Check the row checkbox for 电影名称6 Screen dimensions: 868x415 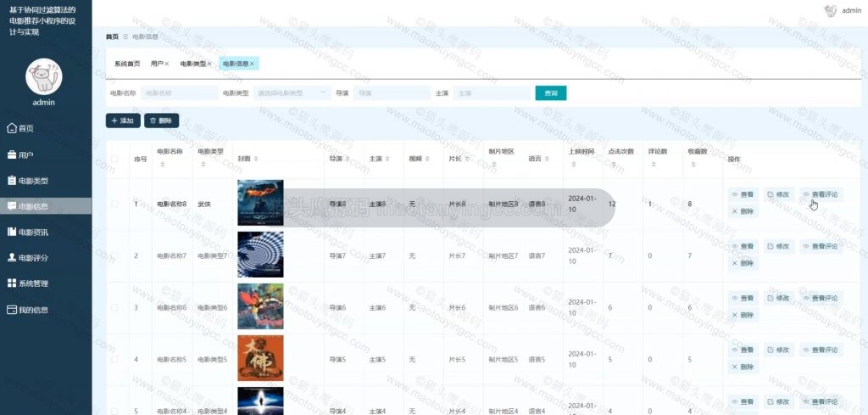pyautogui.click(x=114, y=307)
